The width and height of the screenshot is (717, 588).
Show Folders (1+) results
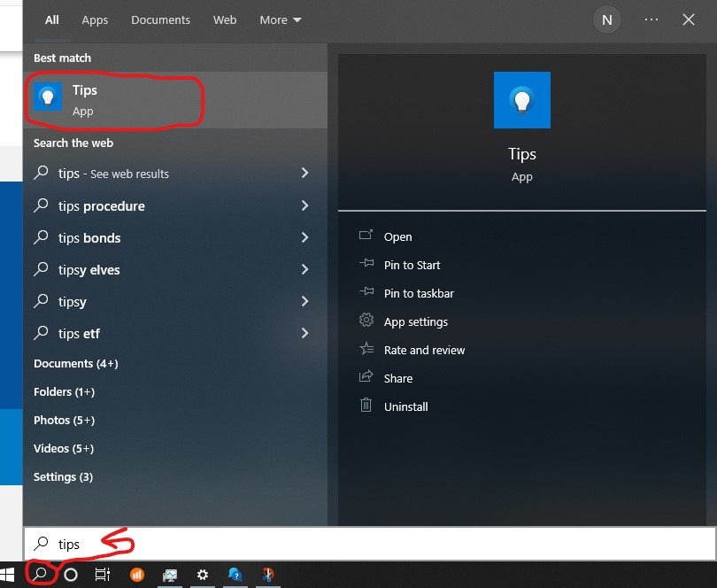(64, 391)
